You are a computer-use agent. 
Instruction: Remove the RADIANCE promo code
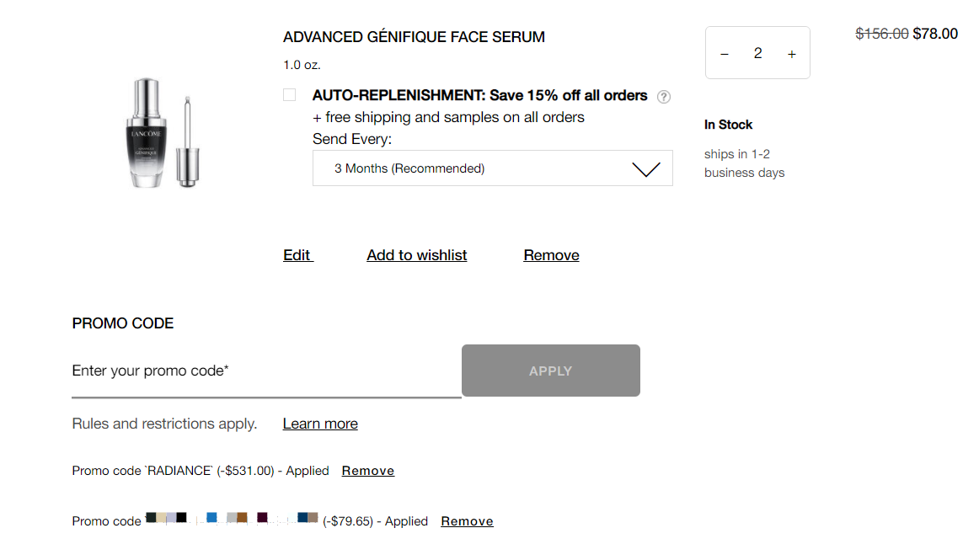(x=367, y=471)
